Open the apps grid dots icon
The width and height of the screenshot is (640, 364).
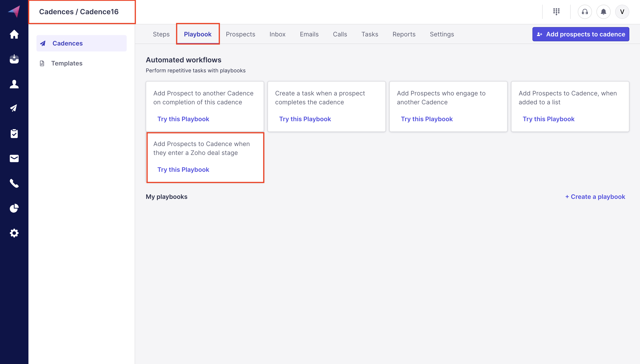coord(556,12)
